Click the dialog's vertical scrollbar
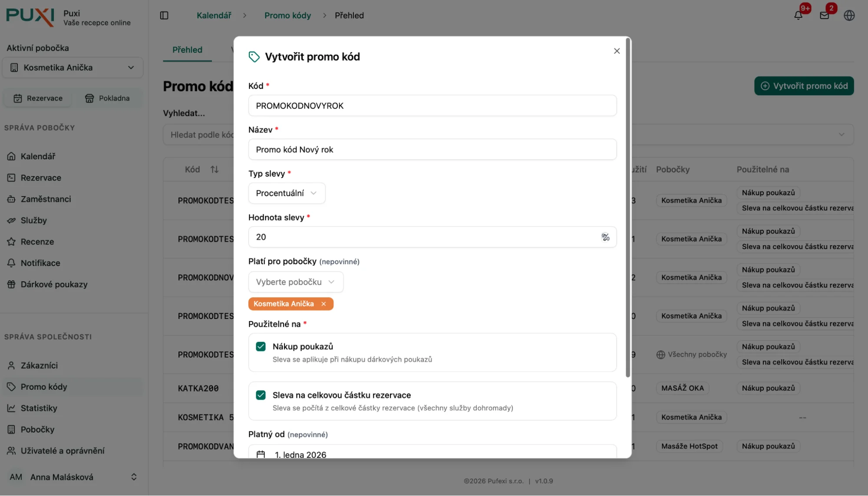This screenshot has width=868, height=496. pos(627,208)
